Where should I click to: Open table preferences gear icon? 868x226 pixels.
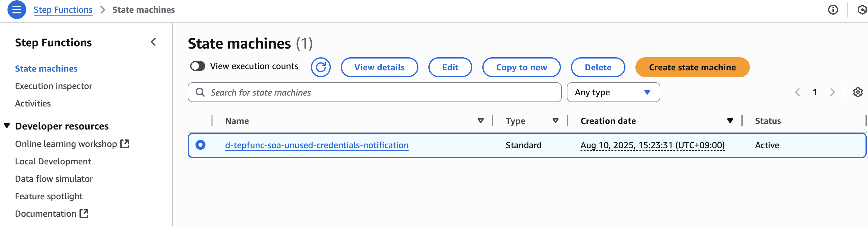pos(857,92)
